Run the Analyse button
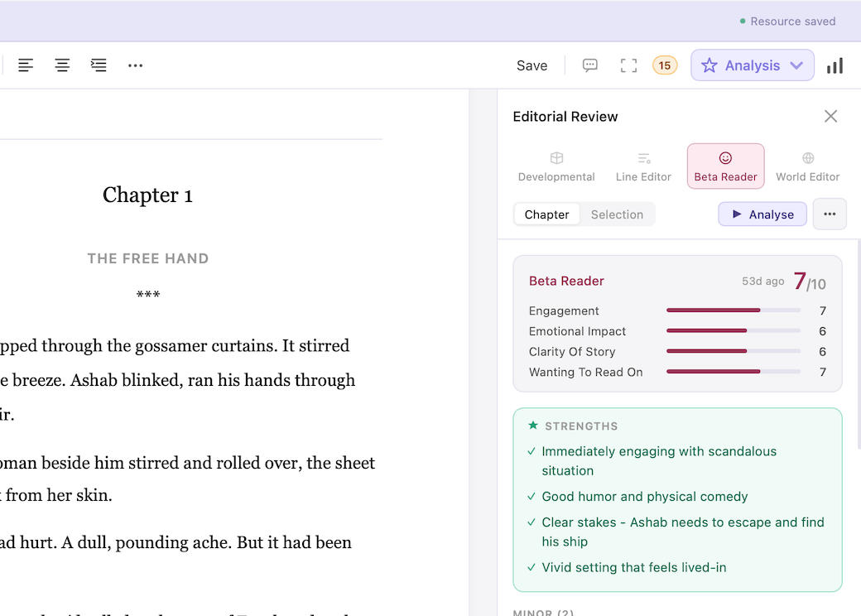The width and height of the screenshot is (861, 616). (762, 214)
